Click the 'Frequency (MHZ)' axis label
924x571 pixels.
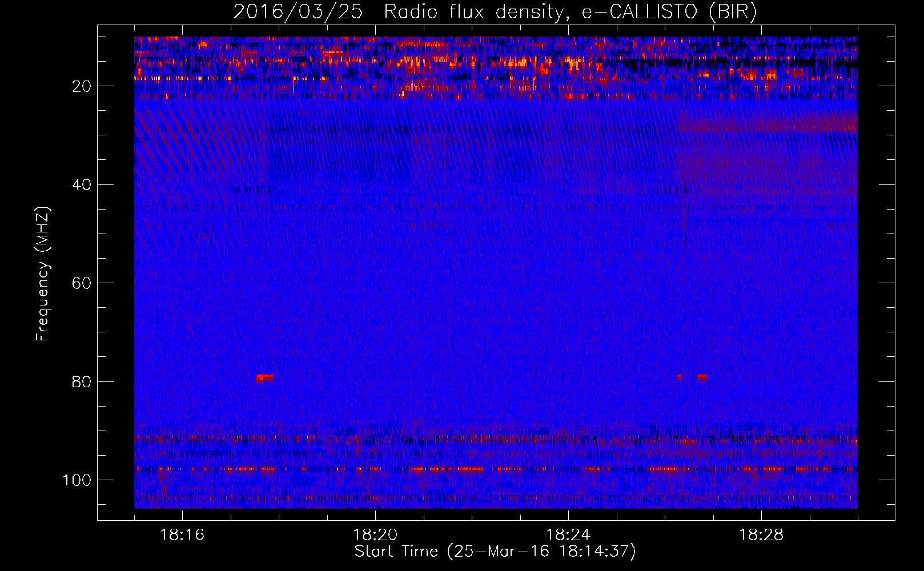(x=43, y=274)
